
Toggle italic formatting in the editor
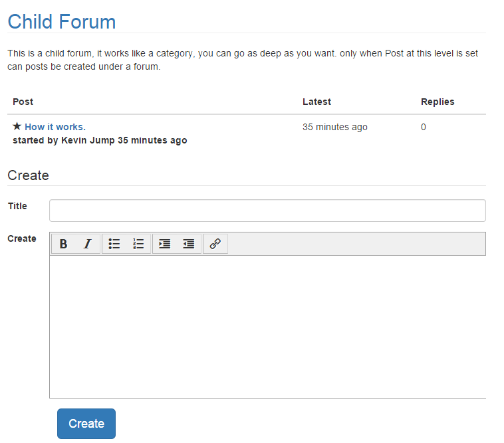pyautogui.click(x=87, y=244)
